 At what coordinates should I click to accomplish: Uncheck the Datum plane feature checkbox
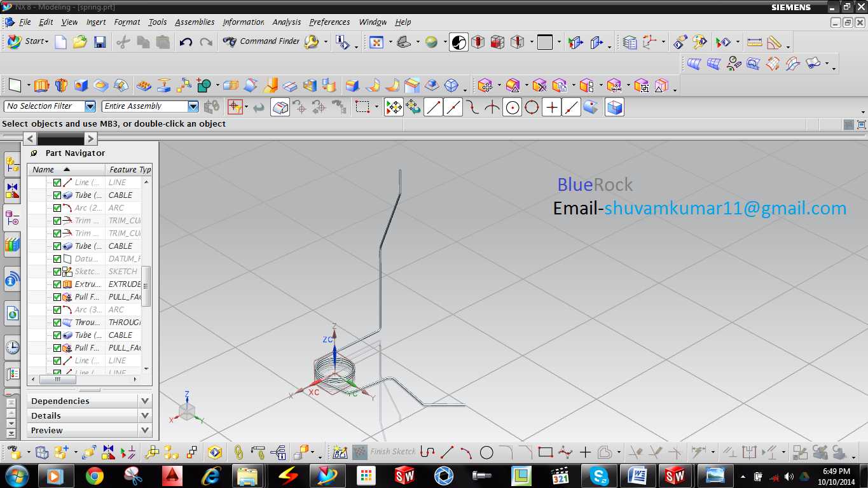point(57,259)
